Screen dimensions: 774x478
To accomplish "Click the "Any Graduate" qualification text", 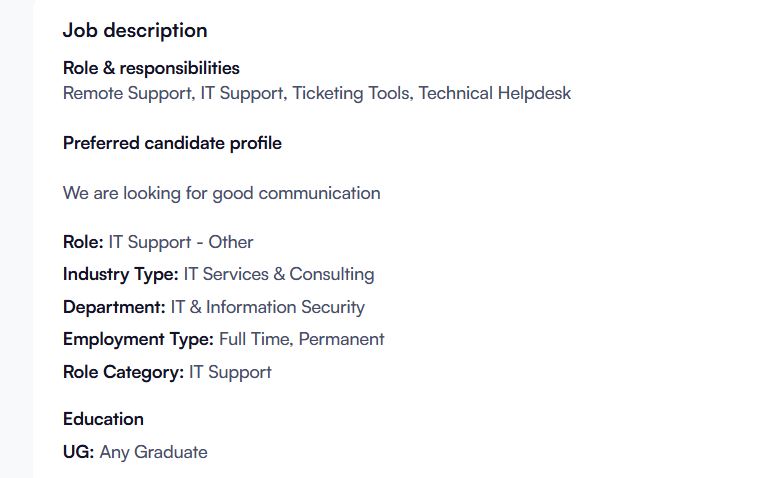I will tap(153, 452).
